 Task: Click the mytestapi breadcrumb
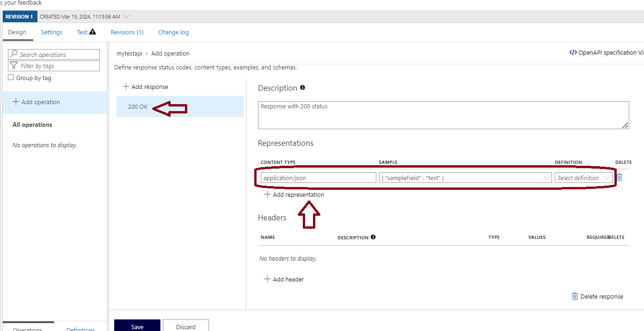129,53
